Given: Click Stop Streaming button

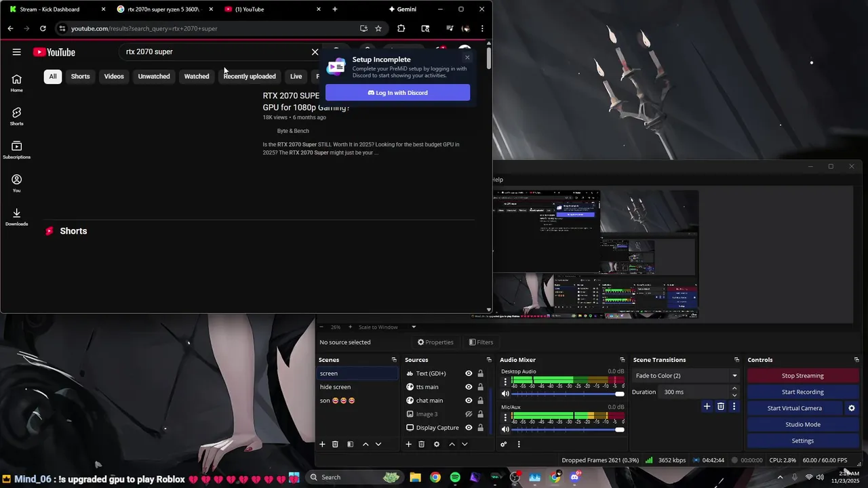Looking at the screenshot, I should pyautogui.click(x=803, y=375).
